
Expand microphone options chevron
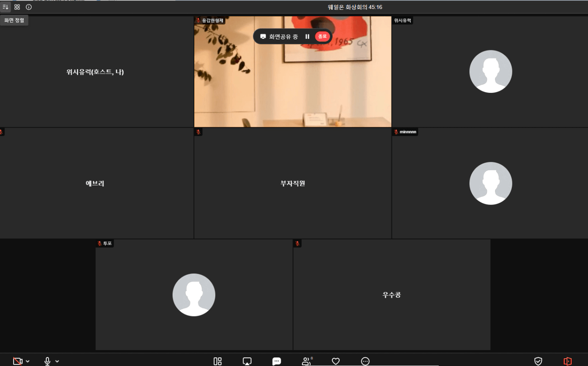[x=57, y=361]
